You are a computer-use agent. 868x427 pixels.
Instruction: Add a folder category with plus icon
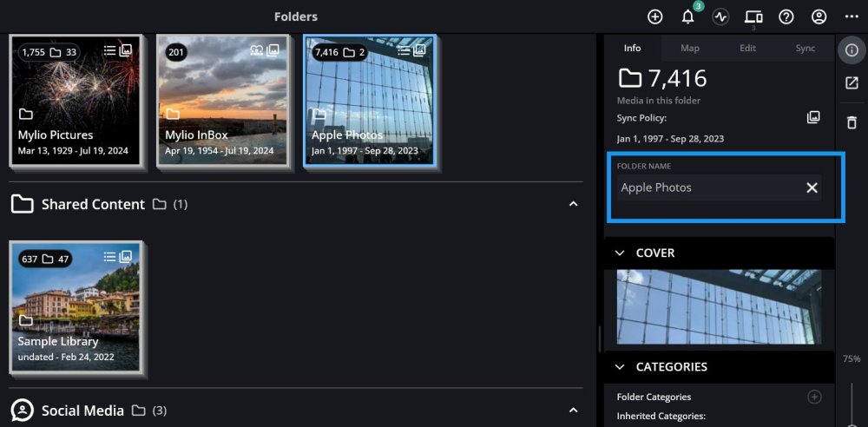[x=814, y=397]
